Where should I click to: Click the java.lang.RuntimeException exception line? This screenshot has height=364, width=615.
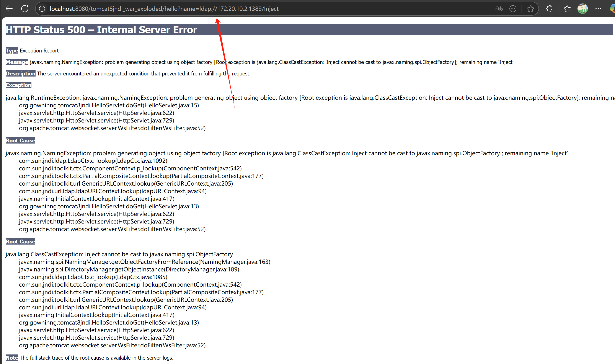[x=310, y=98]
